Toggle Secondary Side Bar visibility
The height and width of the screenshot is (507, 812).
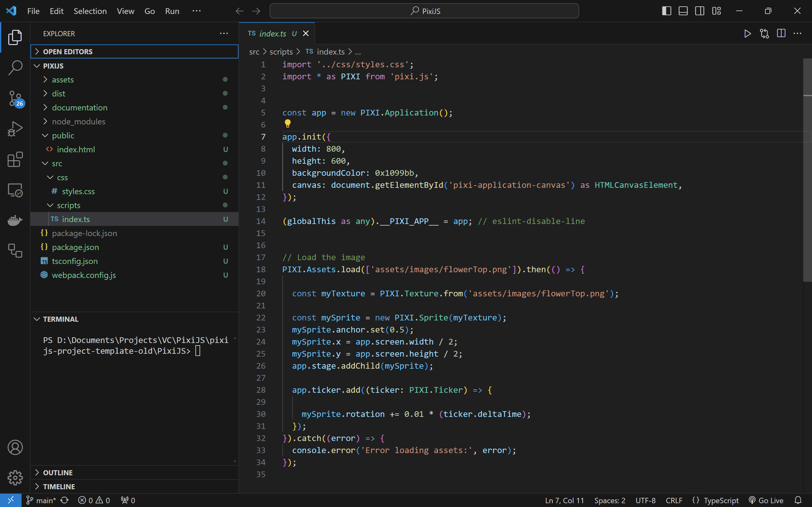(699, 11)
